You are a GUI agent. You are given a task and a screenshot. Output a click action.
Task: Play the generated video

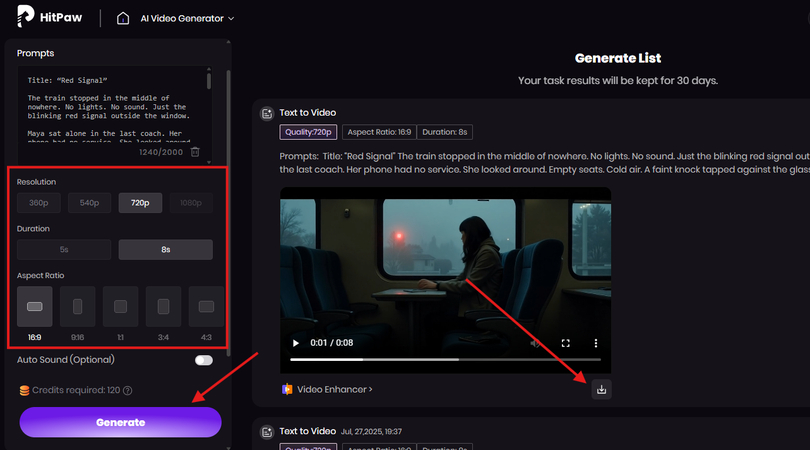click(x=295, y=343)
